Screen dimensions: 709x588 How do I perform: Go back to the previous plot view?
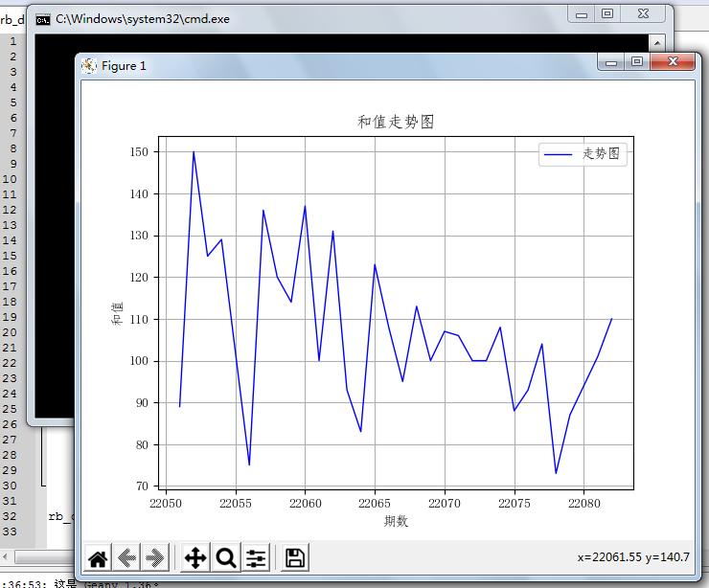click(127, 557)
